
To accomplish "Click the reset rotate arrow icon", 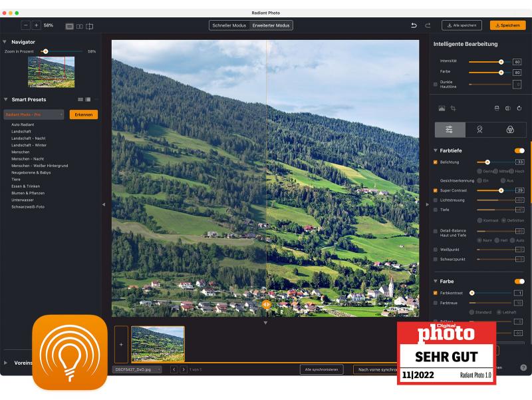I will coord(519,108).
